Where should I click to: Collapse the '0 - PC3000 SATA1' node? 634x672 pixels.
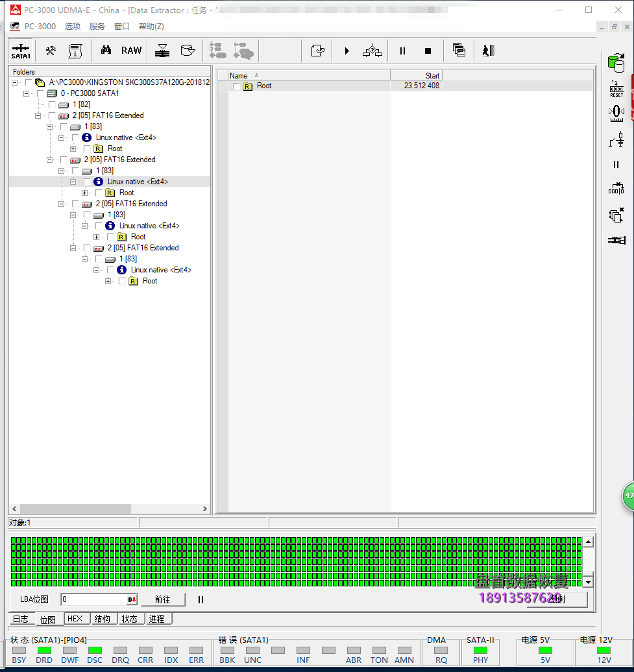coord(27,93)
